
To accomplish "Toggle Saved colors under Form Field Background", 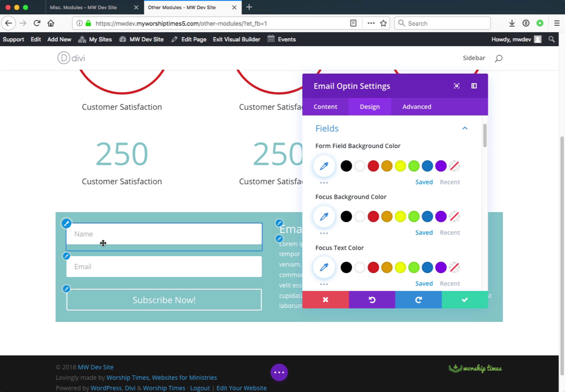I will pos(424,182).
